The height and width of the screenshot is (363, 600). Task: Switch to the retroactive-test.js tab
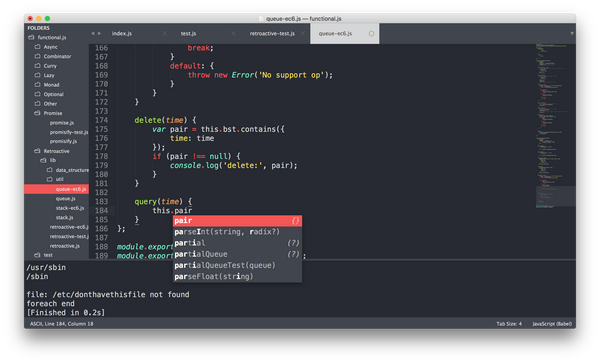click(272, 34)
